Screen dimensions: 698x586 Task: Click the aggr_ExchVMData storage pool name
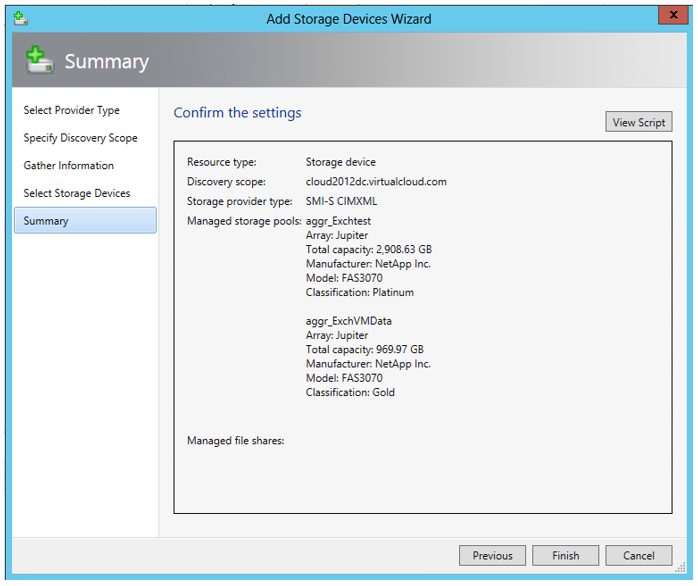(349, 321)
